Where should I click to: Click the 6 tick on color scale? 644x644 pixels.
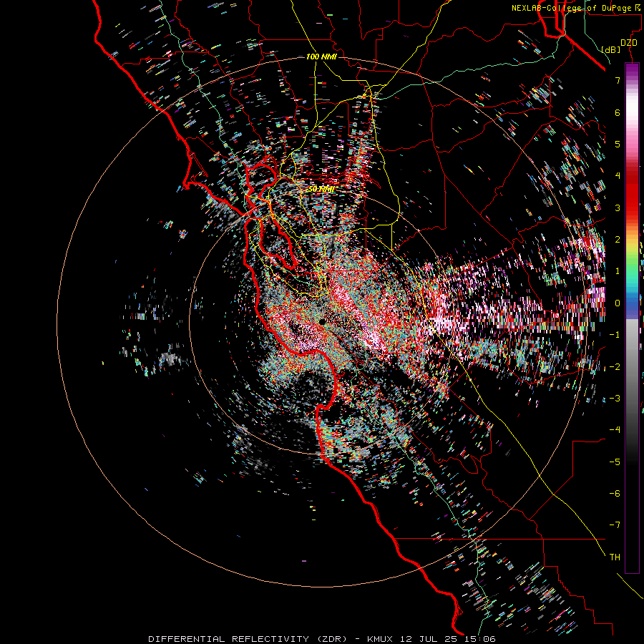[x=618, y=112]
